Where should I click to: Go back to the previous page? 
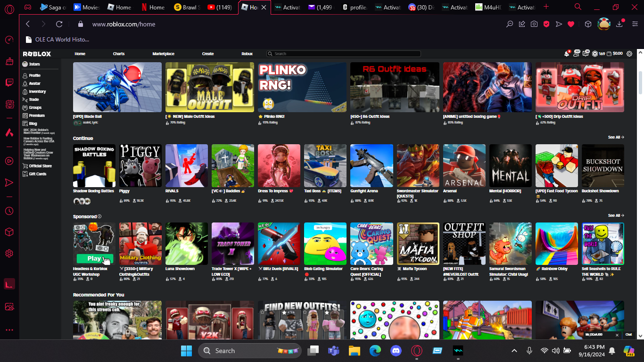click(28, 24)
